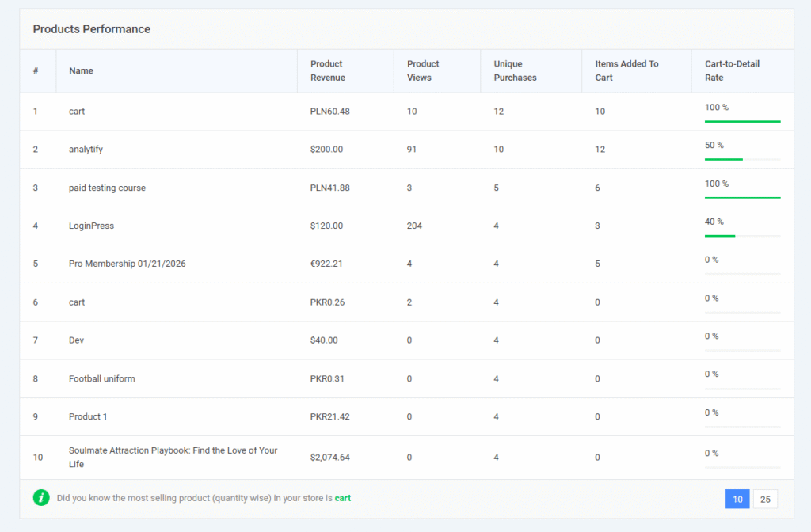Click revenue value $200.00
Screen dimensions: 811x532
point(326,150)
